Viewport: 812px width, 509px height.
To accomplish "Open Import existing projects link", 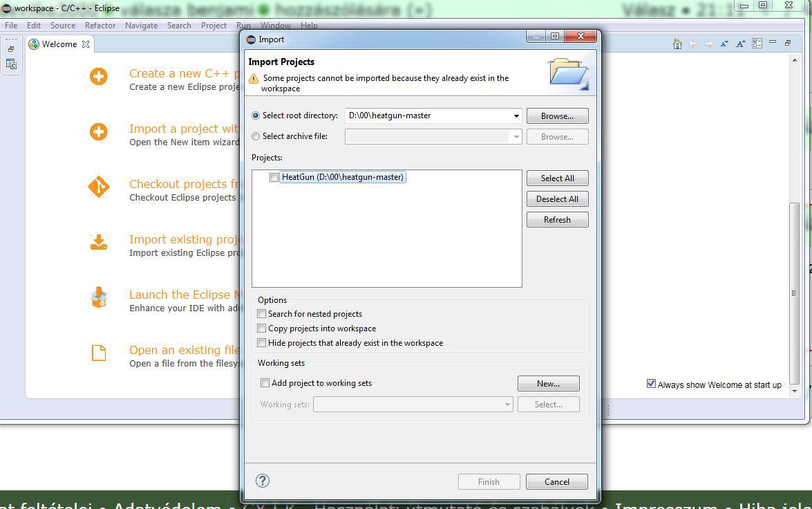I will 185,239.
